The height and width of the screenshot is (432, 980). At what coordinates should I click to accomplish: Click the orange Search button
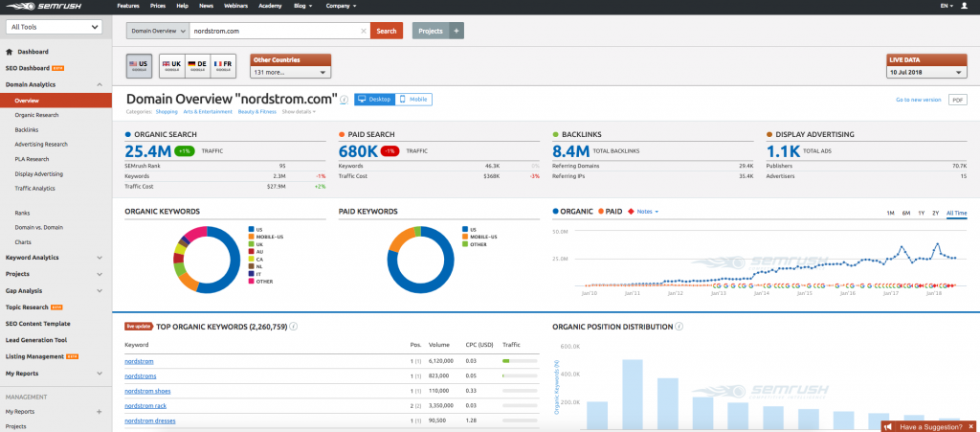[x=387, y=31]
